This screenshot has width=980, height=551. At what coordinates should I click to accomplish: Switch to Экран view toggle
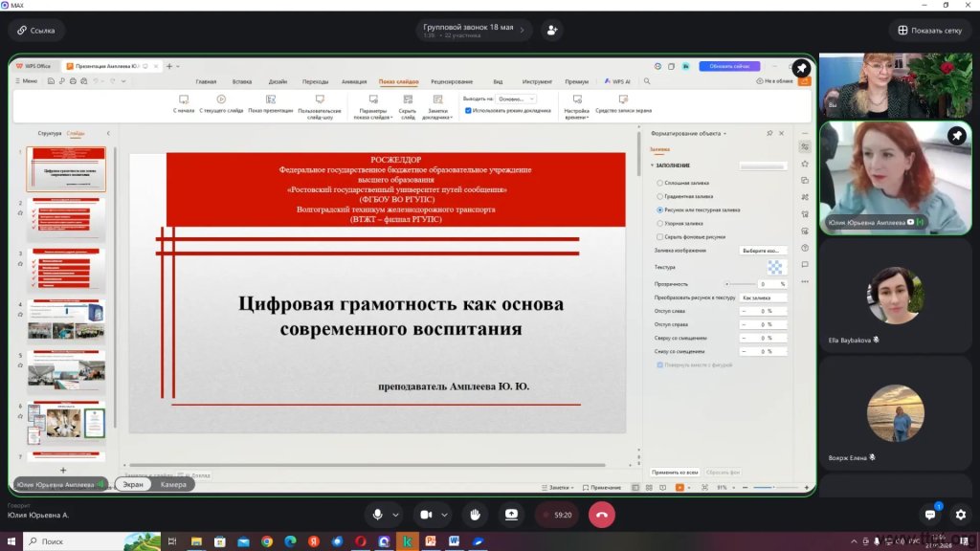(x=132, y=484)
